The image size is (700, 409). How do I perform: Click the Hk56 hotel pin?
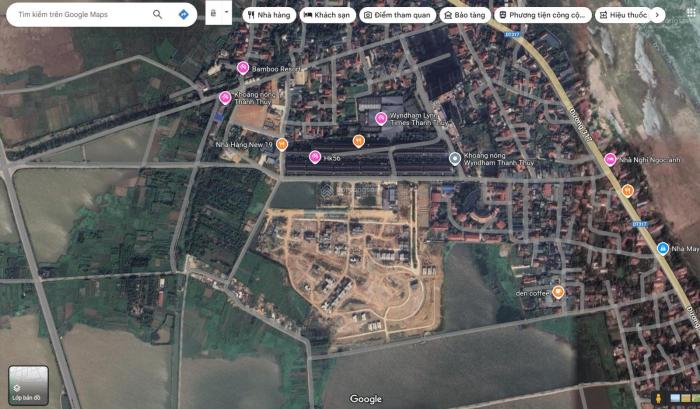coord(314,157)
